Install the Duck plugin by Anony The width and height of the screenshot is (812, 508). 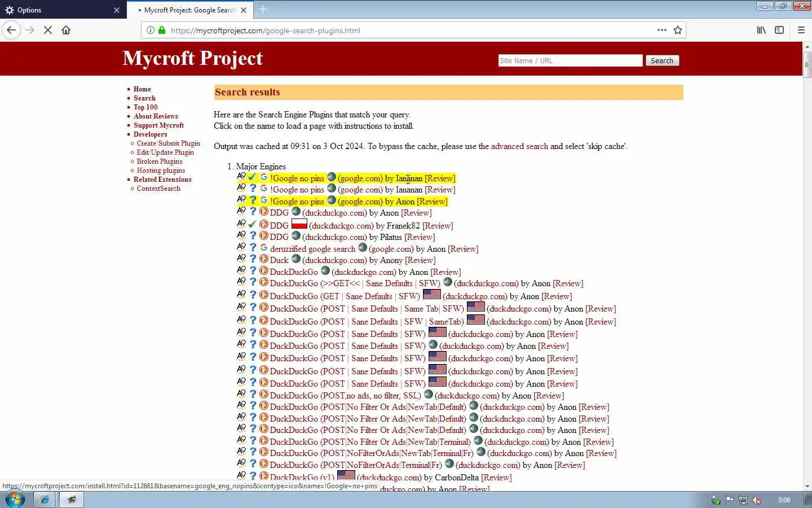[279, 260]
